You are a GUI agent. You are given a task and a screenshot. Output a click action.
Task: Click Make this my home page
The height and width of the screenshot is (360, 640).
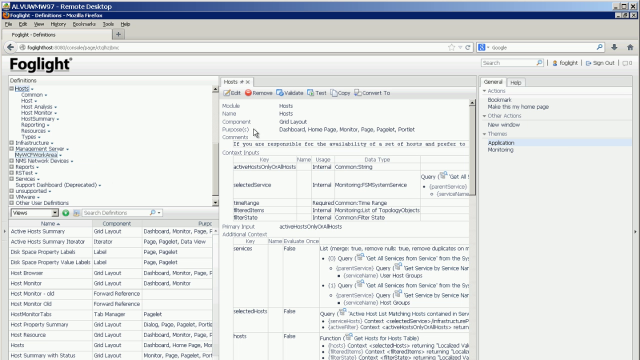click(518, 107)
